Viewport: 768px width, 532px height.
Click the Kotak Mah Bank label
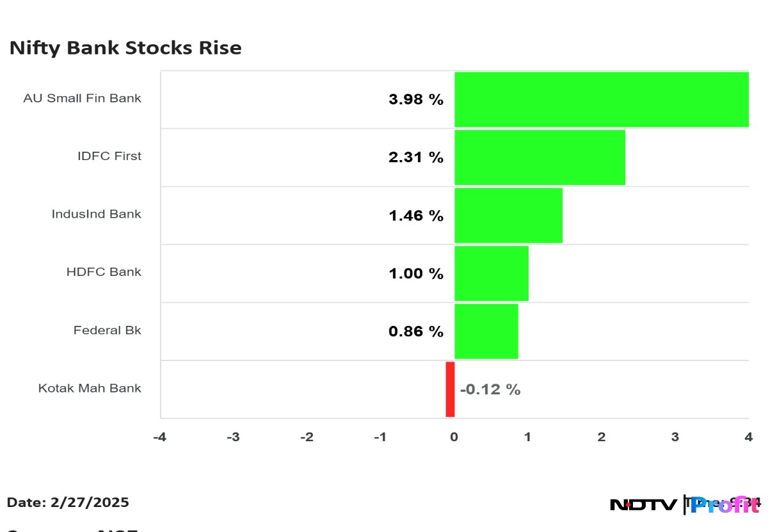pos(90,388)
